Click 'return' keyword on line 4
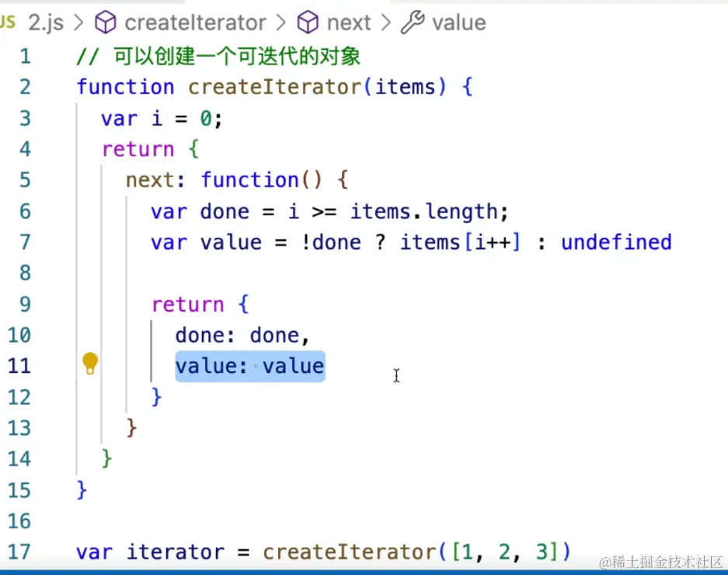This screenshot has width=728, height=575. (x=138, y=149)
